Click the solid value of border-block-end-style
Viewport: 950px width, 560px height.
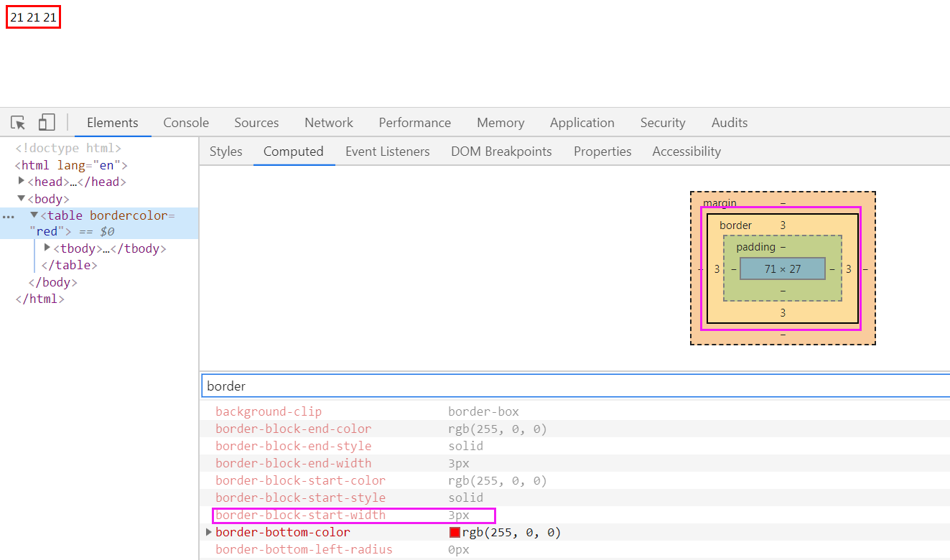[466, 446]
